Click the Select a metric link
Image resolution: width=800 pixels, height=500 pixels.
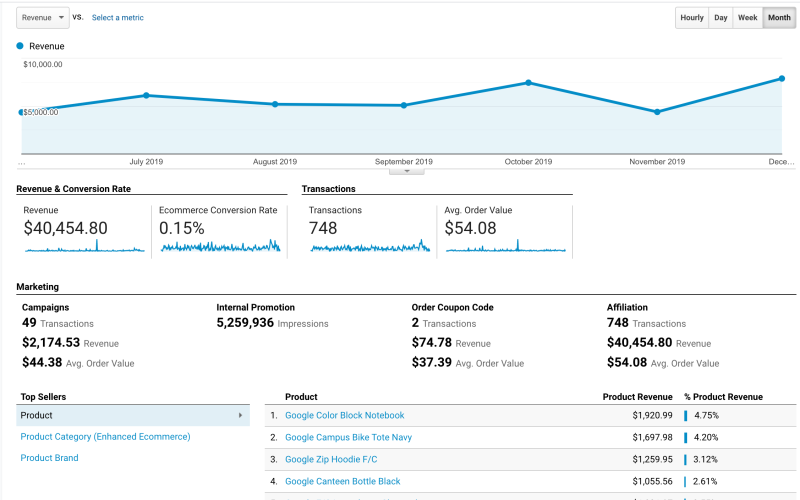[117, 18]
